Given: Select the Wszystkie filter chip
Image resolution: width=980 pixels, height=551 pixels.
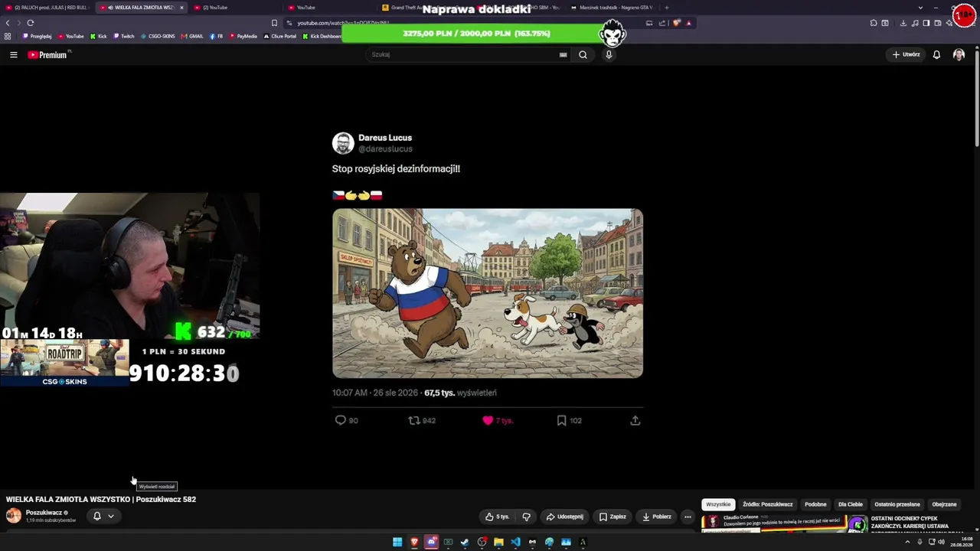Looking at the screenshot, I should click(x=718, y=504).
